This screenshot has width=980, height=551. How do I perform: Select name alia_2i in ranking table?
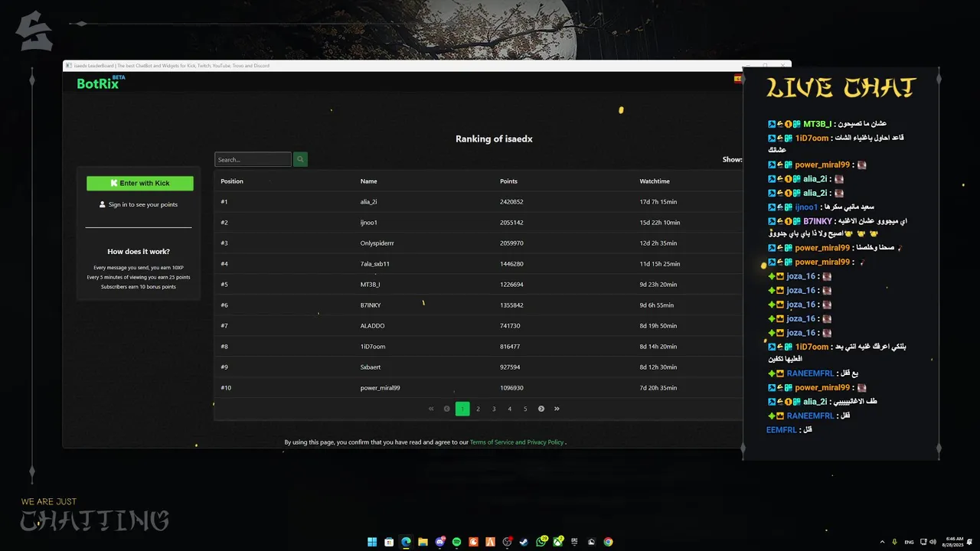[369, 202]
